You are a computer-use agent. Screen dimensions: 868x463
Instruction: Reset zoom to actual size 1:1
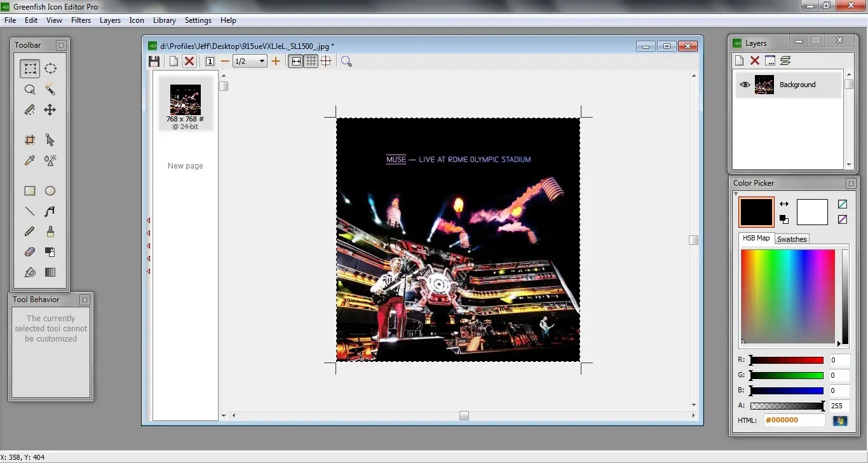(x=210, y=61)
